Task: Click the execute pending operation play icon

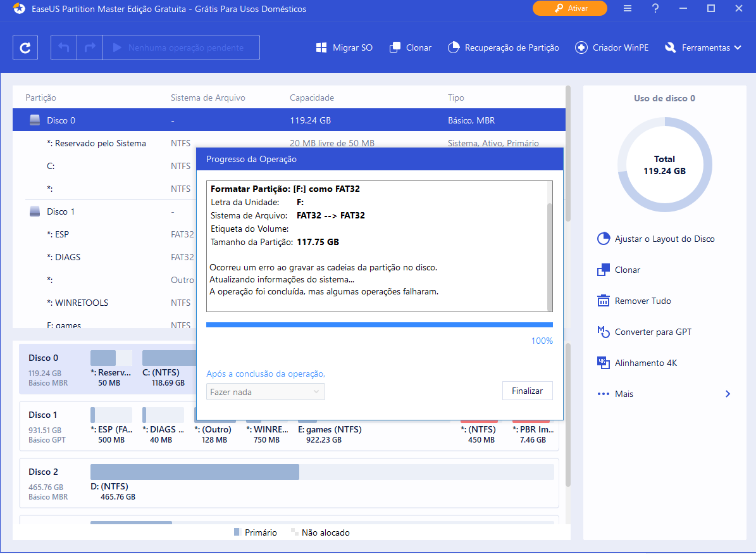Action: point(116,47)
